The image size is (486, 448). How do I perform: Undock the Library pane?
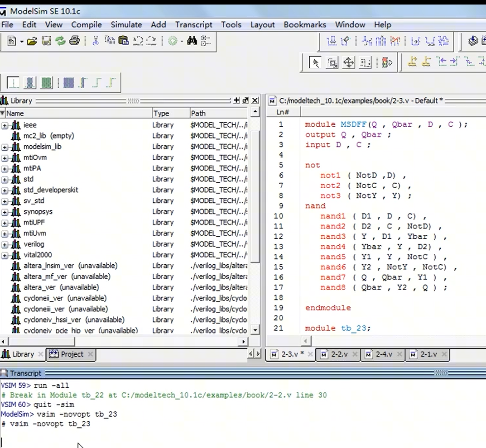(245, 100)
